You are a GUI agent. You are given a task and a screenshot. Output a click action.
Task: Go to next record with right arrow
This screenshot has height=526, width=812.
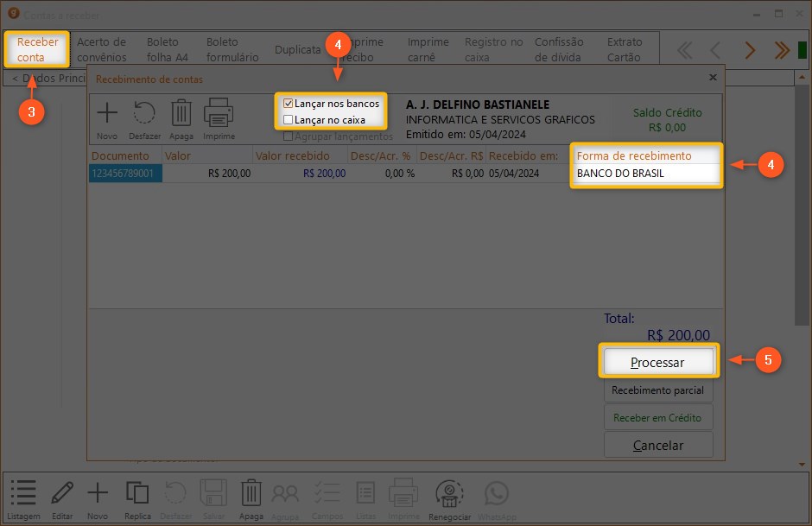(750, 50)
